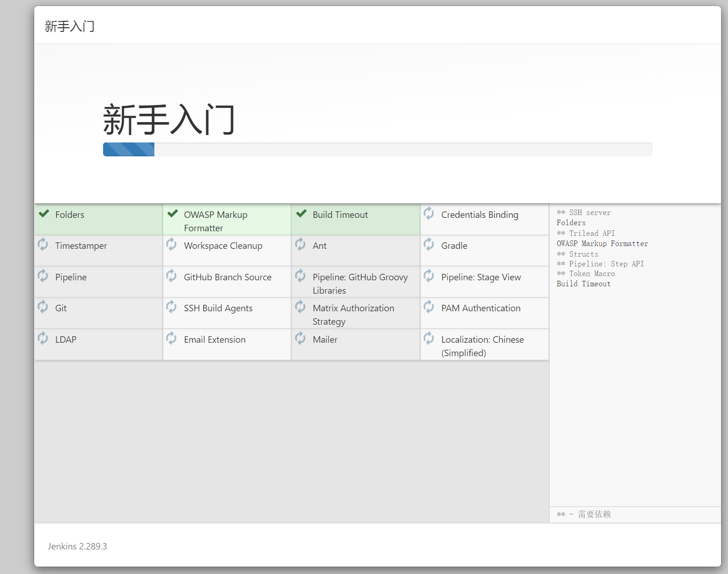Viewport: 728px width, 574px height.
Task: Select the PAM Authentication plugin name
Action: [x=481, y=308]
